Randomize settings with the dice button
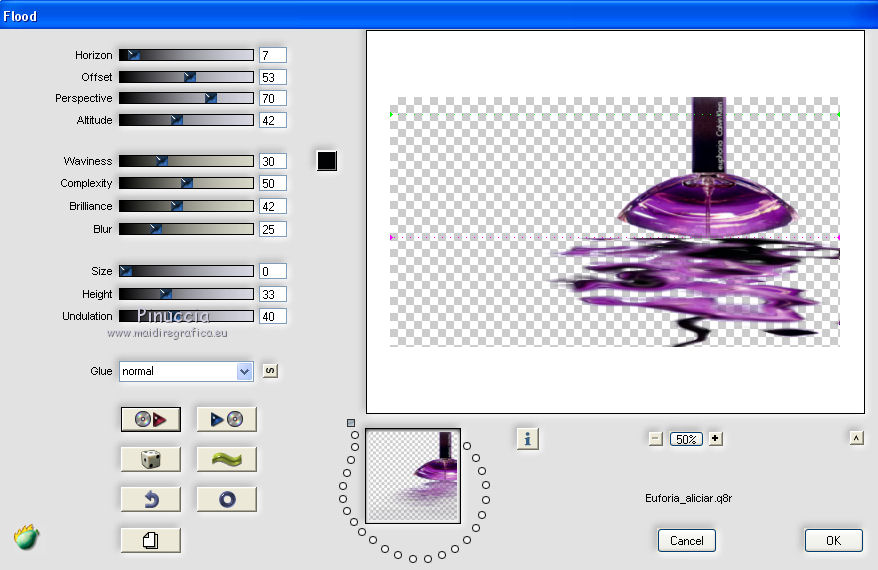 pos(151,459)
